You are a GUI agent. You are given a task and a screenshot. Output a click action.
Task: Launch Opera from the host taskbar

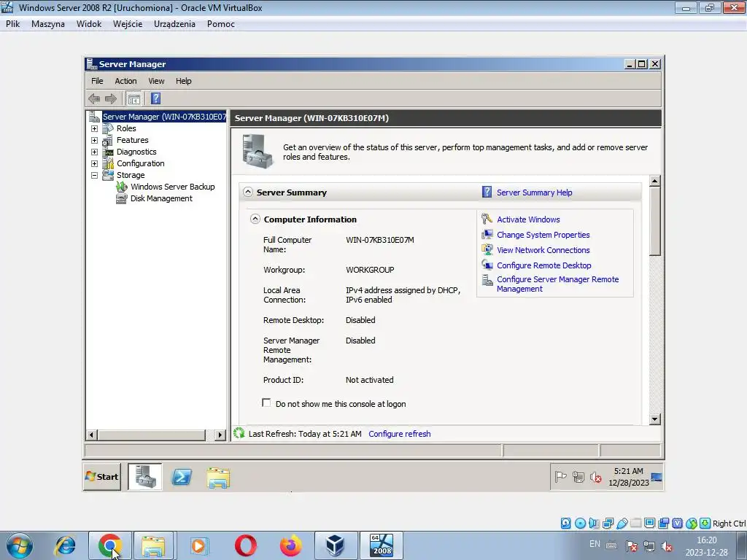coord(246,545)
